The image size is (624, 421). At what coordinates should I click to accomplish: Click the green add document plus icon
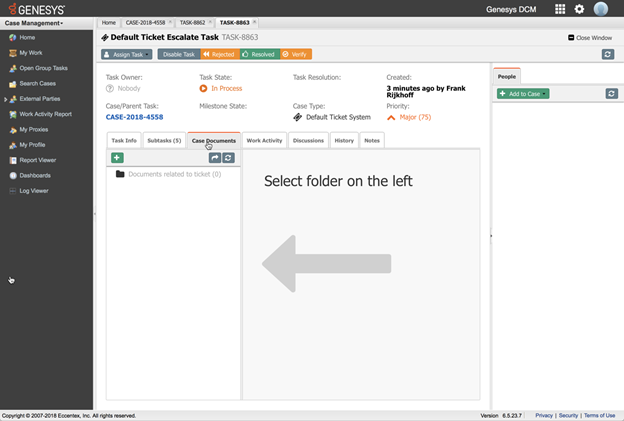click(x=117, y=158)
